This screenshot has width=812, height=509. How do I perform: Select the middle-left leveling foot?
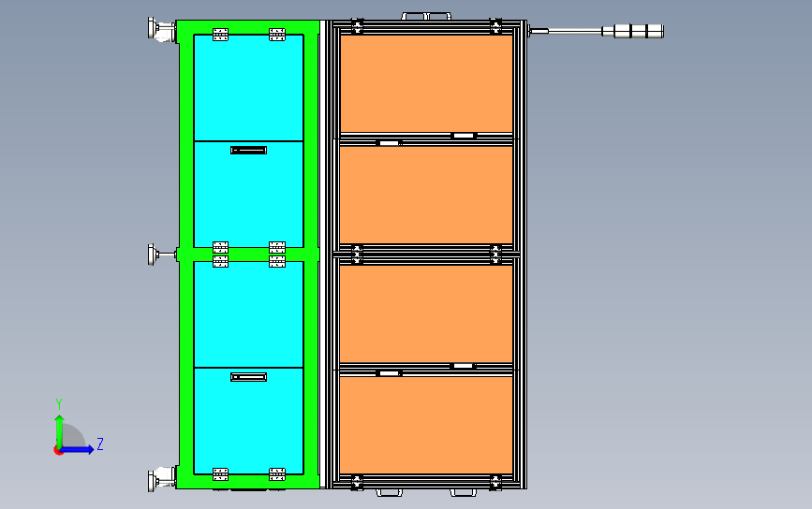coord(162,254)
